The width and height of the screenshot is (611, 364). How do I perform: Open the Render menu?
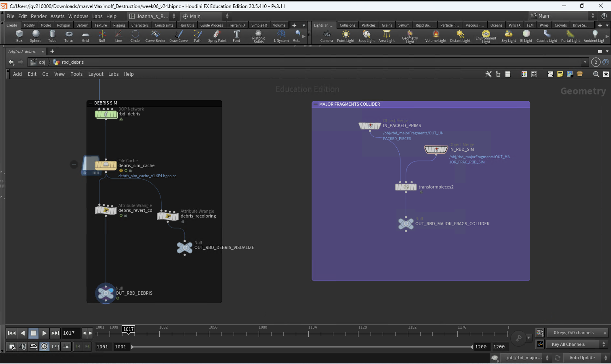click(38, 16)
